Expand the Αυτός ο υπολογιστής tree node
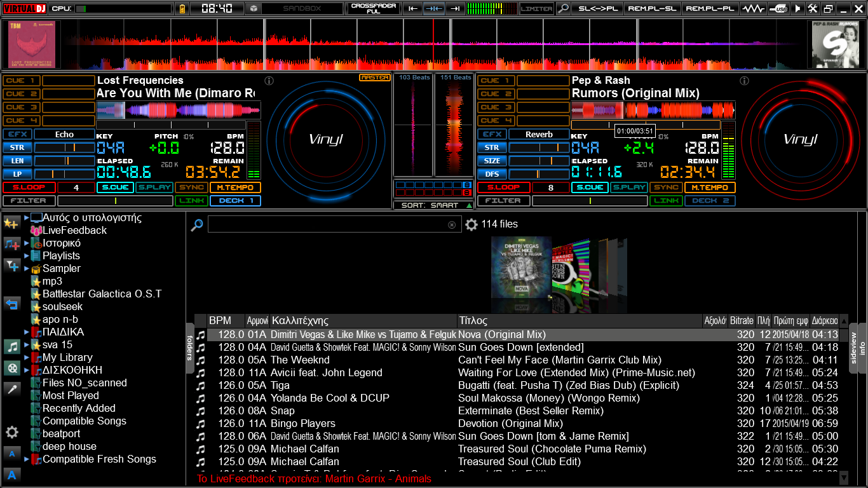 (x=27, y=218)
